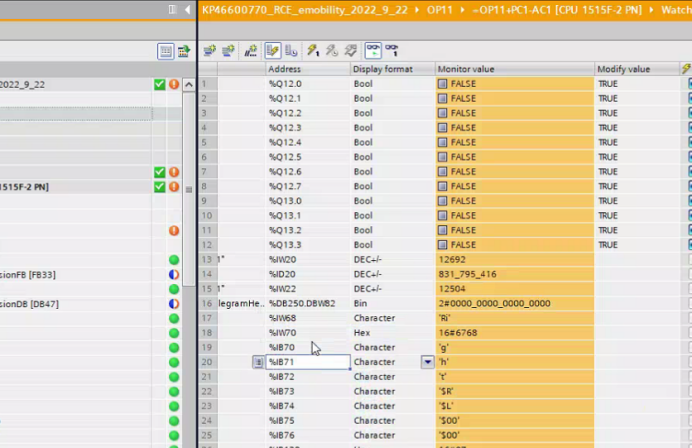Click operand selector icon beside %IB71 field

pos(258,362)
